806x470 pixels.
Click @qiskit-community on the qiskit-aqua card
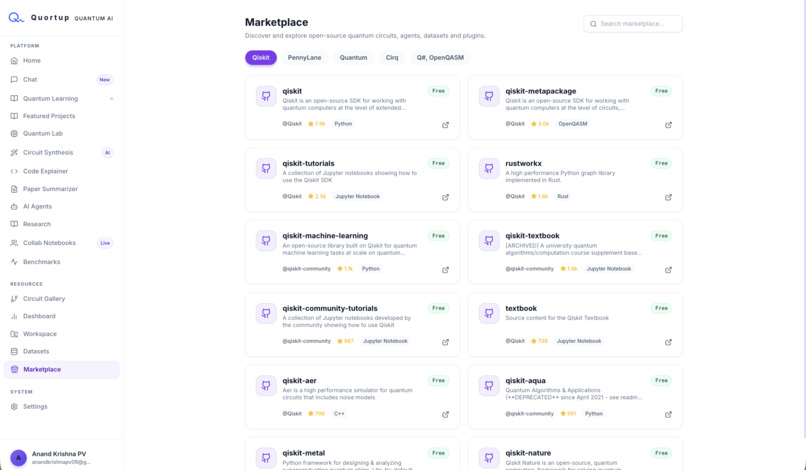[x=529, y=413]
